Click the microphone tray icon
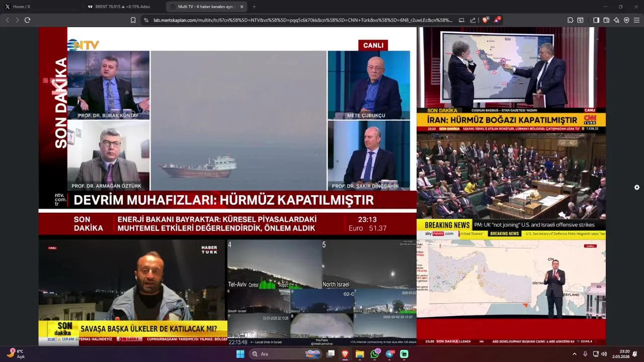 tap(585, 354)
